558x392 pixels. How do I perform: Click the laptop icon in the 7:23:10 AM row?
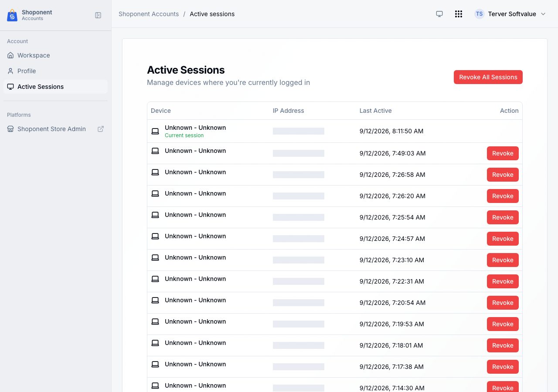pos(155,257)
